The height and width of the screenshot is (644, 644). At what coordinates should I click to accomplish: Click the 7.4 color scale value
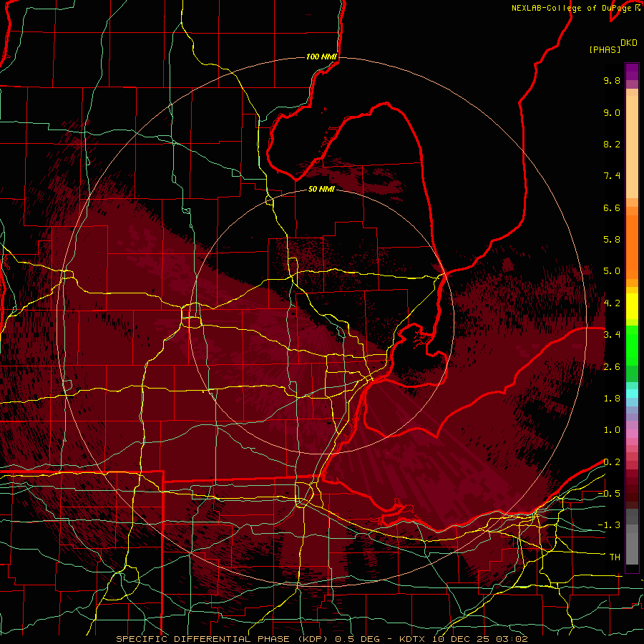(612, 176)
